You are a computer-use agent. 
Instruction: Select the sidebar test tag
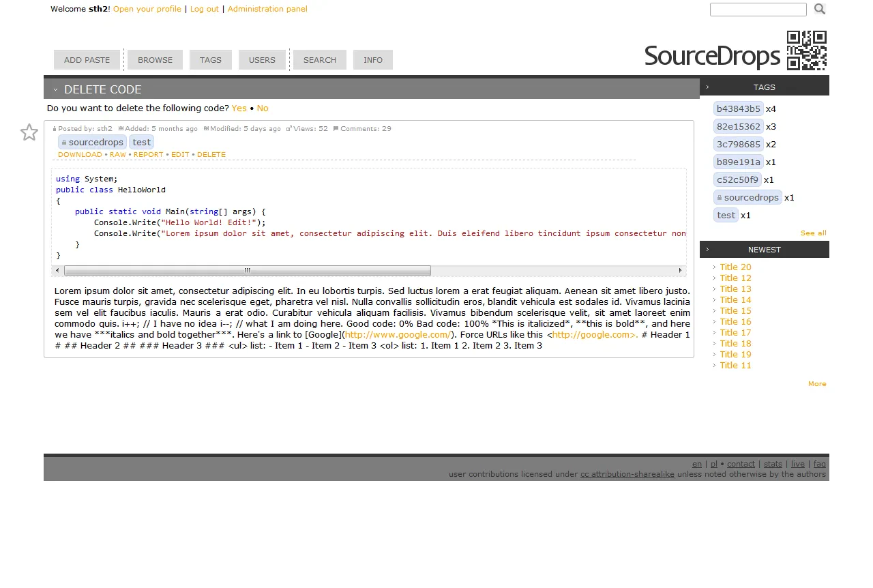tap(726, 216)
